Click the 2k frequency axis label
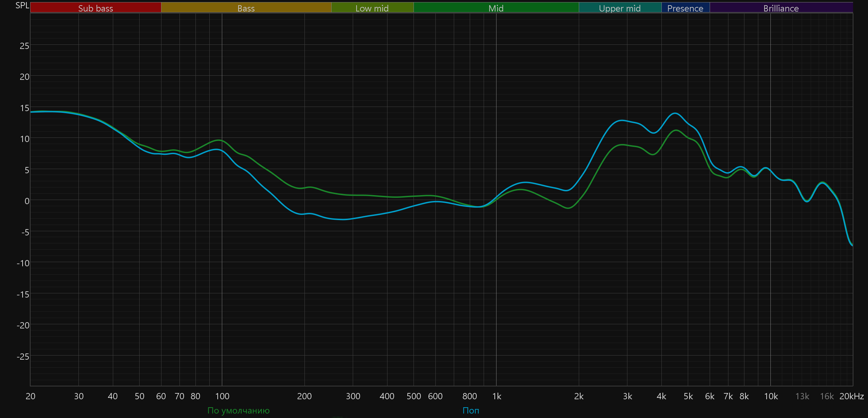The height and width of the screenshot is (418, 868). tap(579, 396)
